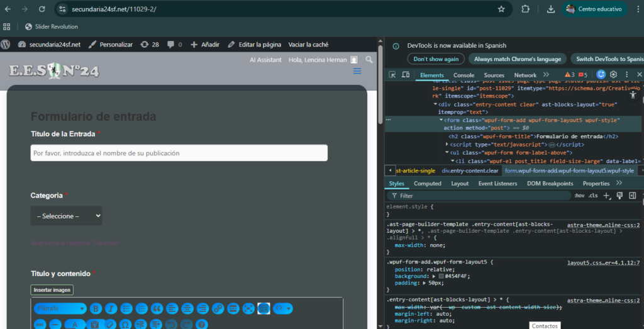Click the insert link icon in the editor
The height and width of the screenshot is (329, 644).
218,308
